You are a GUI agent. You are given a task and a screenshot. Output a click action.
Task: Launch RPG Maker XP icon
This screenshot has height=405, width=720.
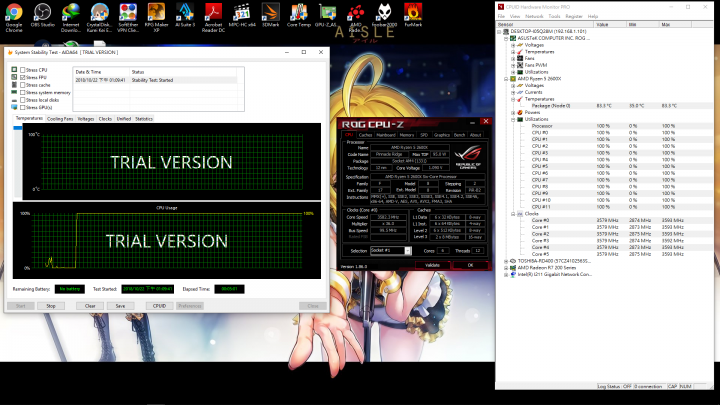156,17
